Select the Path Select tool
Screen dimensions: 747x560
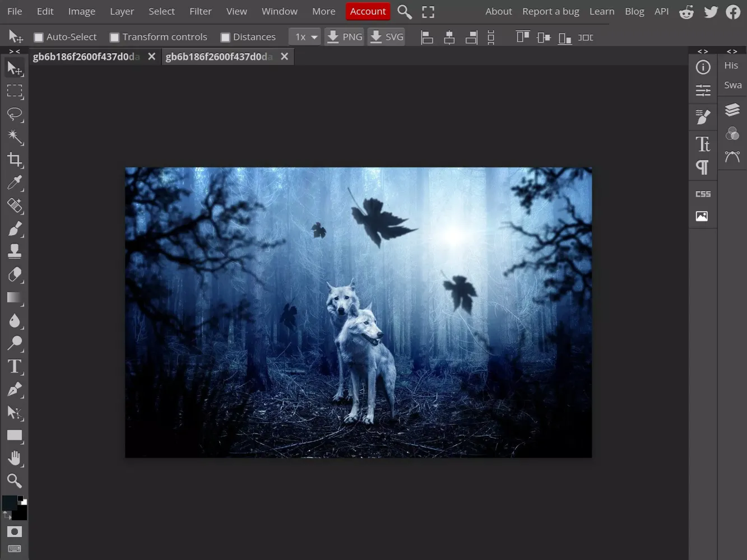coord(15,413)
